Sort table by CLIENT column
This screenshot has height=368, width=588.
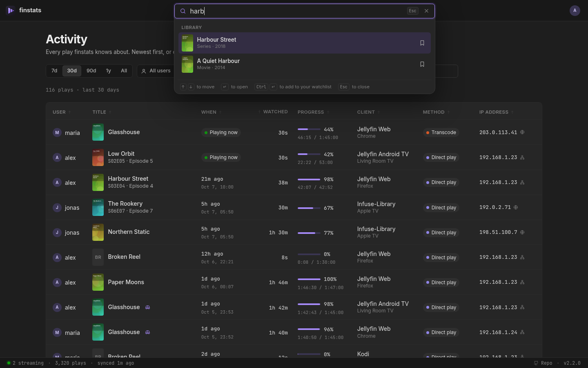(x=368, y=112)
